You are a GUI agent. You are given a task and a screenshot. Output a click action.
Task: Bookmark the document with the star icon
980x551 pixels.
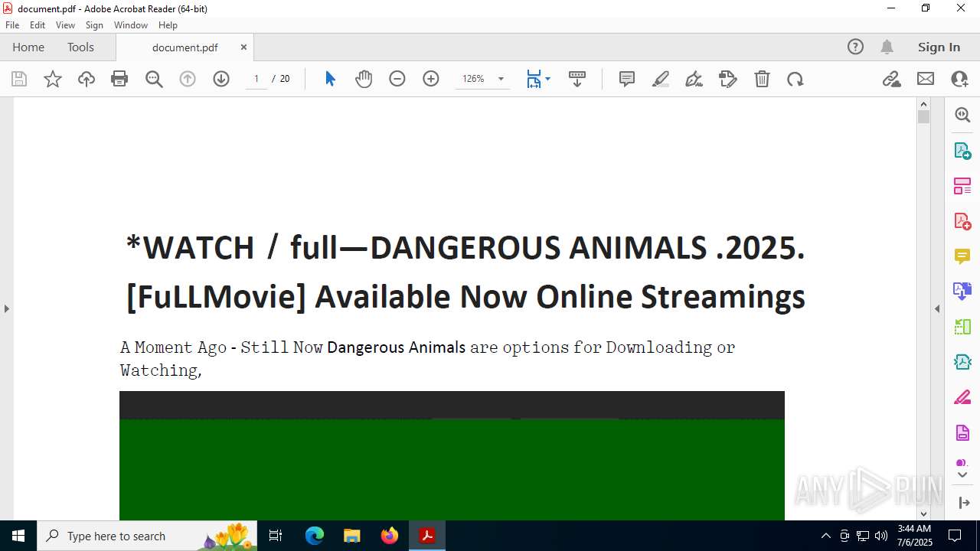(53, 79)
